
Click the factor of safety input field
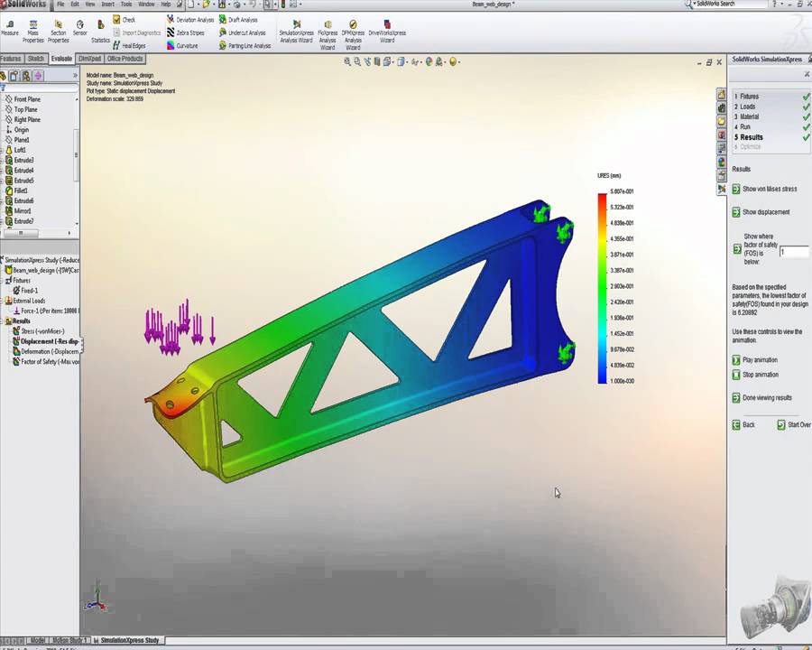[x=794, y=252]
